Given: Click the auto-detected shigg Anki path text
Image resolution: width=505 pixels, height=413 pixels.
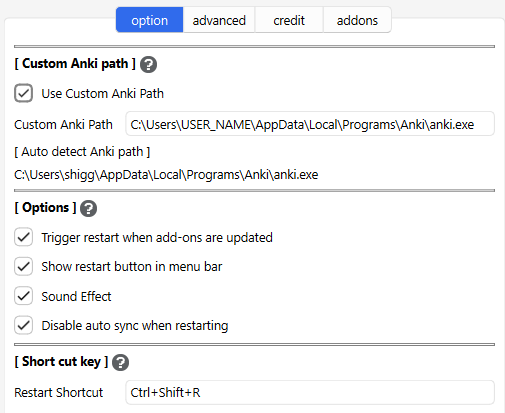Looking at the screenshot, I should (166, 175).
